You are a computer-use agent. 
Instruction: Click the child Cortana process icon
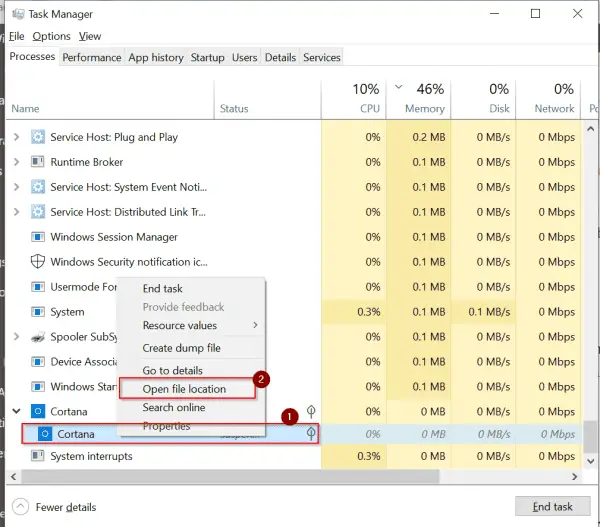(45, 434)
